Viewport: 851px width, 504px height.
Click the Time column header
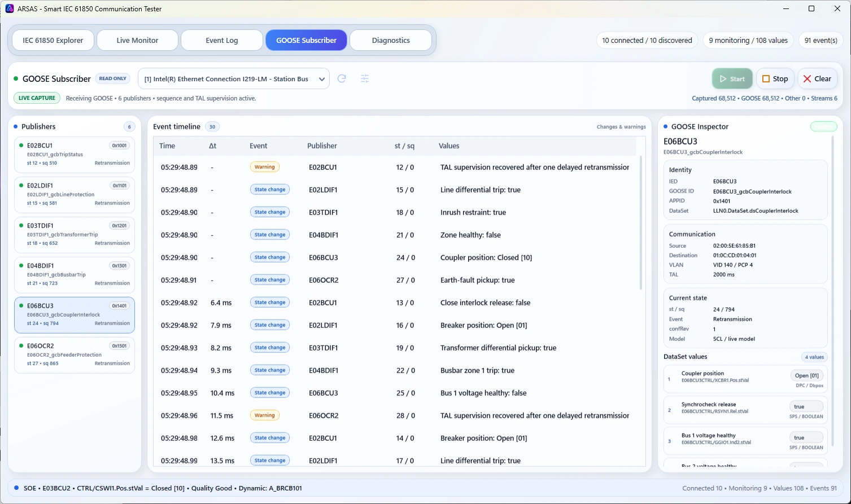point(167,146)
